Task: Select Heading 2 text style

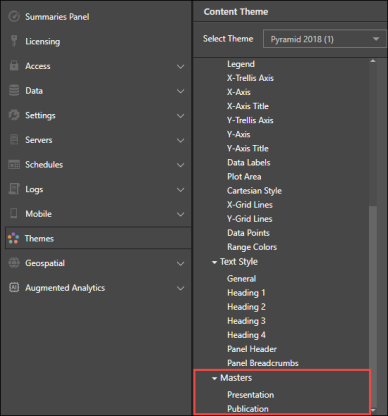Action: (246, 307)
